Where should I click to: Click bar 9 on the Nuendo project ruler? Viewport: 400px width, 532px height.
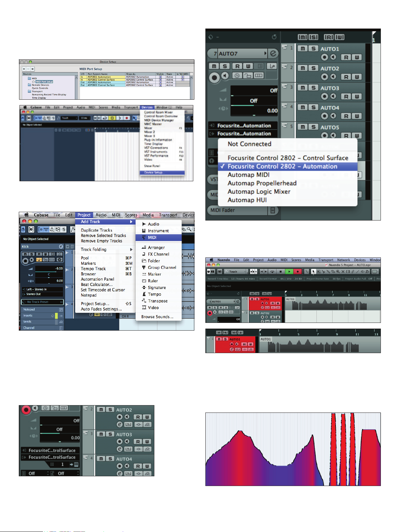349,295
